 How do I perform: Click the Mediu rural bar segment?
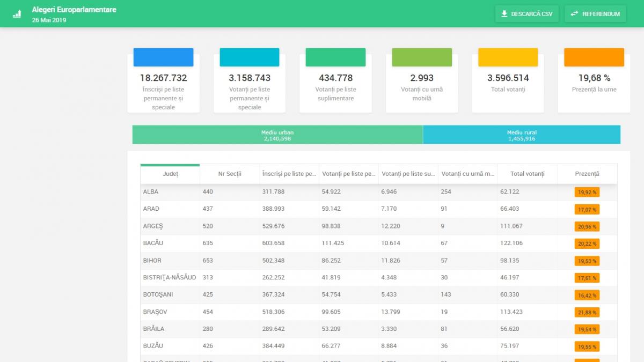pos(522,135)
